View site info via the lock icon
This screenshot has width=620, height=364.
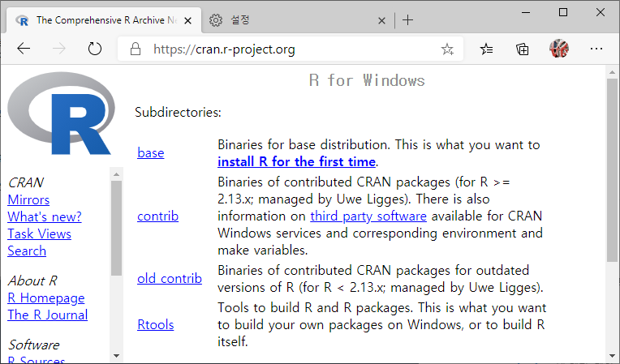[x=136, y=49]
